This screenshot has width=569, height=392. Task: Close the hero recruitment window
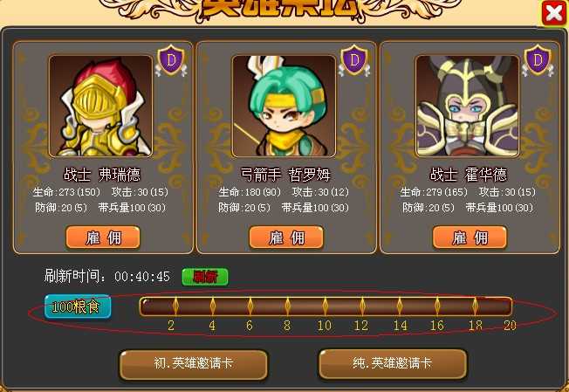click(x=554, y=13)
